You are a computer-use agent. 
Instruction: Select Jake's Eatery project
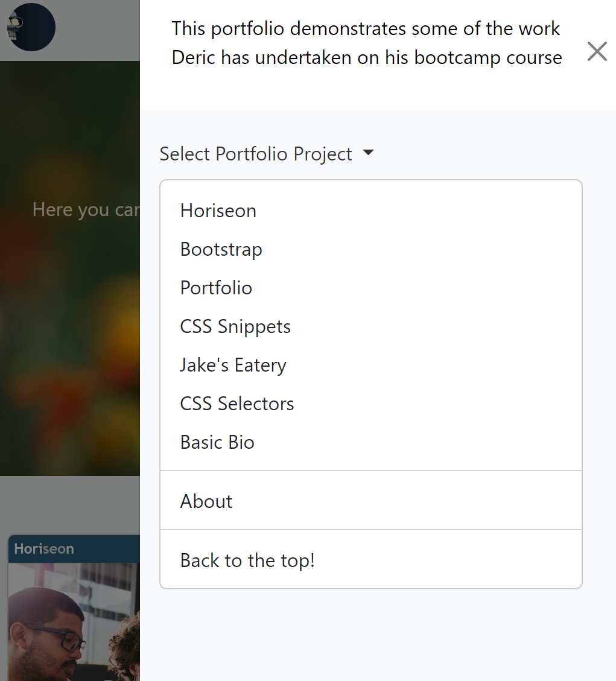tap(233, 365)
